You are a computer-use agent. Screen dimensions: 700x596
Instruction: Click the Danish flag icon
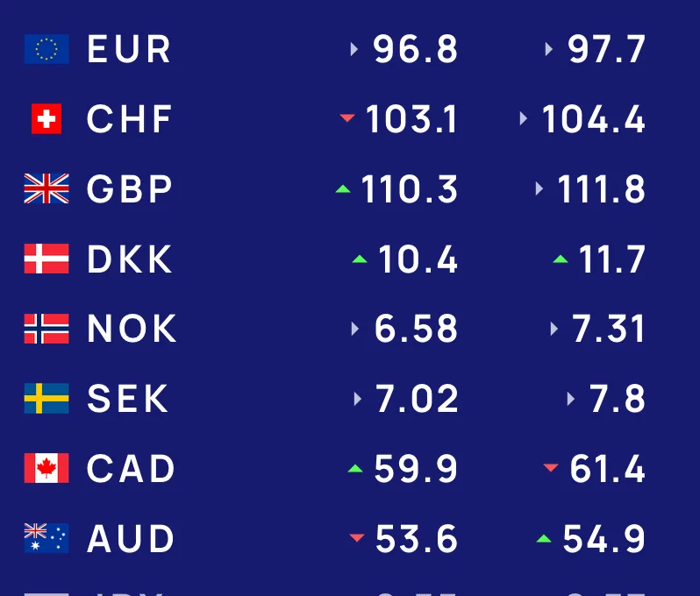(46, 259)
